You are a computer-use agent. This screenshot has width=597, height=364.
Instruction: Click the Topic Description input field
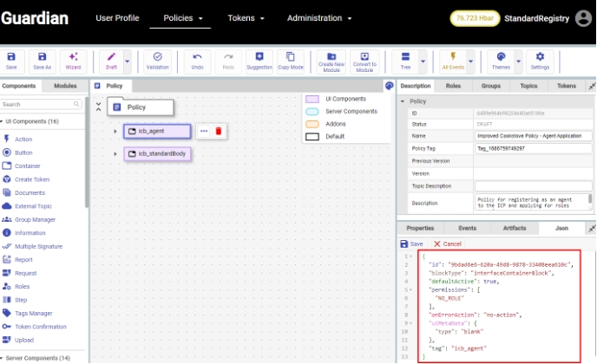coord(533,185)
